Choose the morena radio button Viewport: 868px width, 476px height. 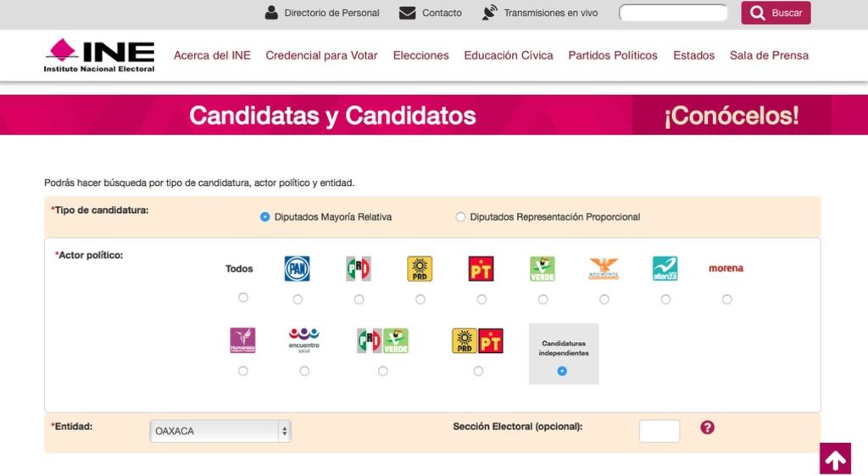click(x=726, y=300)
